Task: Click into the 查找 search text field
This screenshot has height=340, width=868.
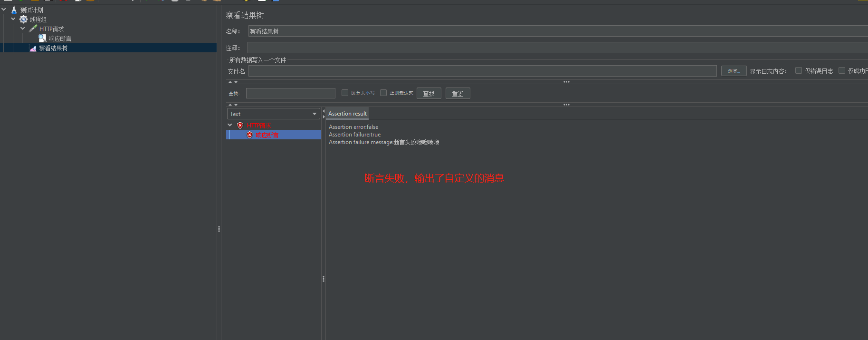Action: 291,93
